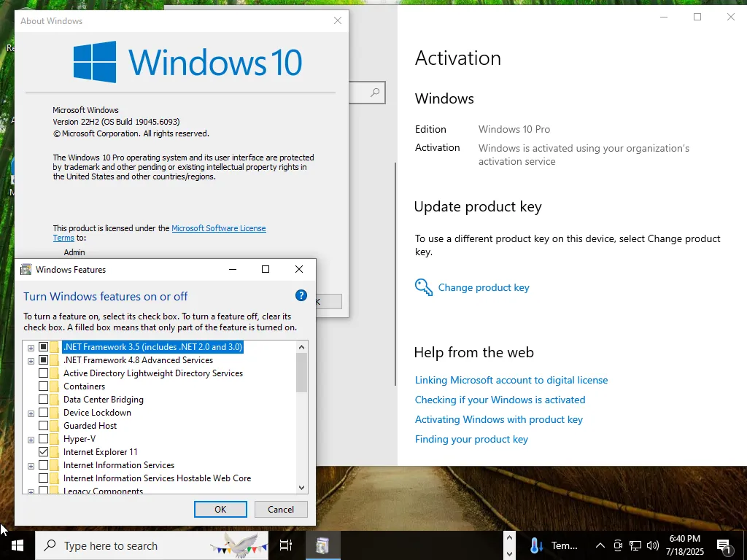The image size is (747, 560).
Task: Click the Data Center Bridging folder icon
Action: click(x=55, y=400)
